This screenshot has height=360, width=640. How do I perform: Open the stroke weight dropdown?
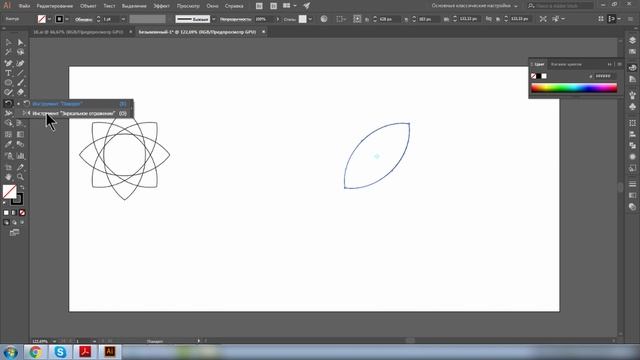tap(123, 19)
